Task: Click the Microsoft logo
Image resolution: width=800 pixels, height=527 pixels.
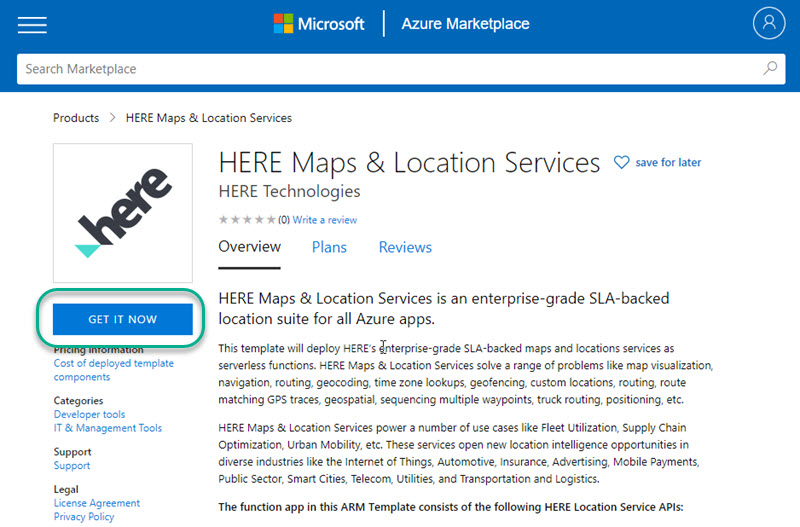Action: coord(319,23)
